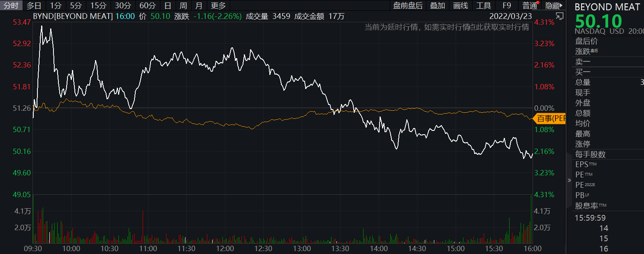The image size is (644, 254).
Task: Click the BYND[BEYOND MEAT] ticker label
Action: pos(72,16)
